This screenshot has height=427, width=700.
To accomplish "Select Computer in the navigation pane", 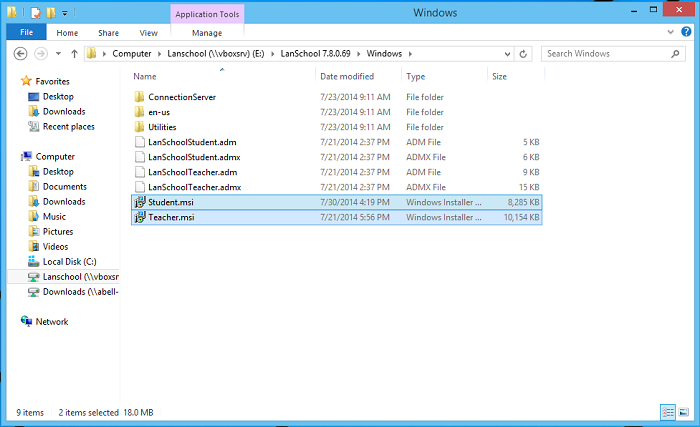I will click(x=55, y=156).
